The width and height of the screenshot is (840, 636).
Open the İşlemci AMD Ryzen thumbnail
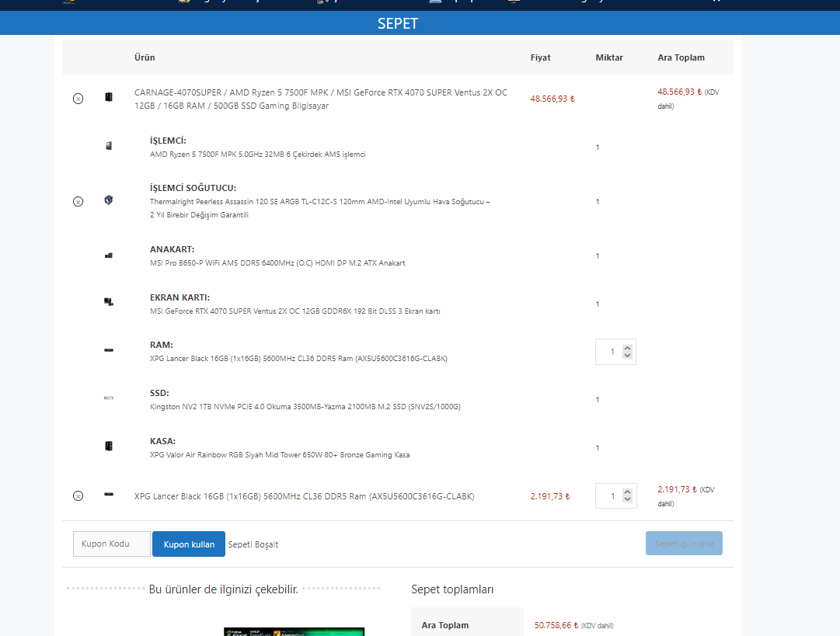click(109, 146)
